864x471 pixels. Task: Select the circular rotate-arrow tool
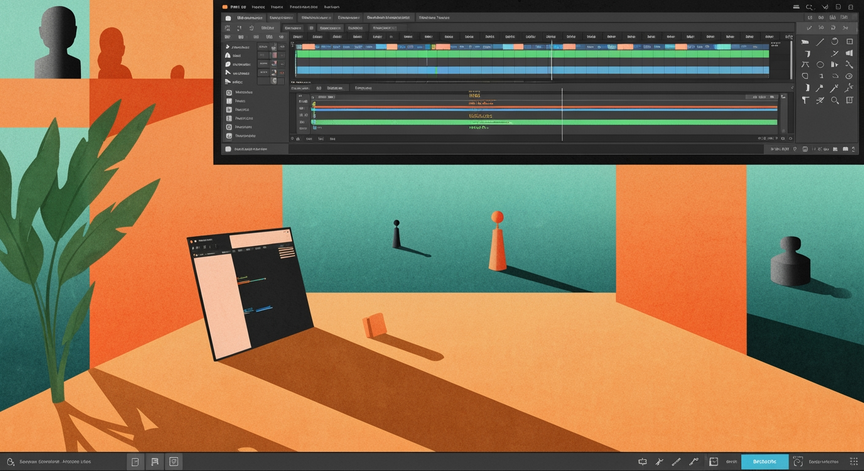tap(834, 41)
